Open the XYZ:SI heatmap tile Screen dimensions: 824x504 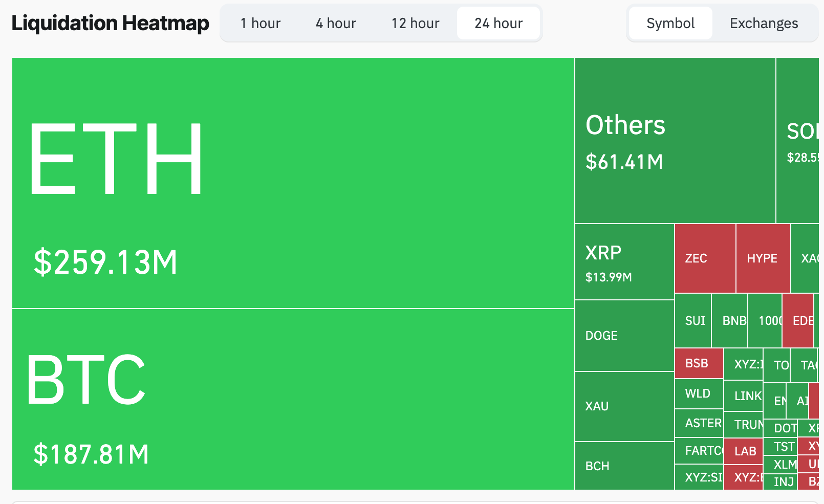[699, 477]
